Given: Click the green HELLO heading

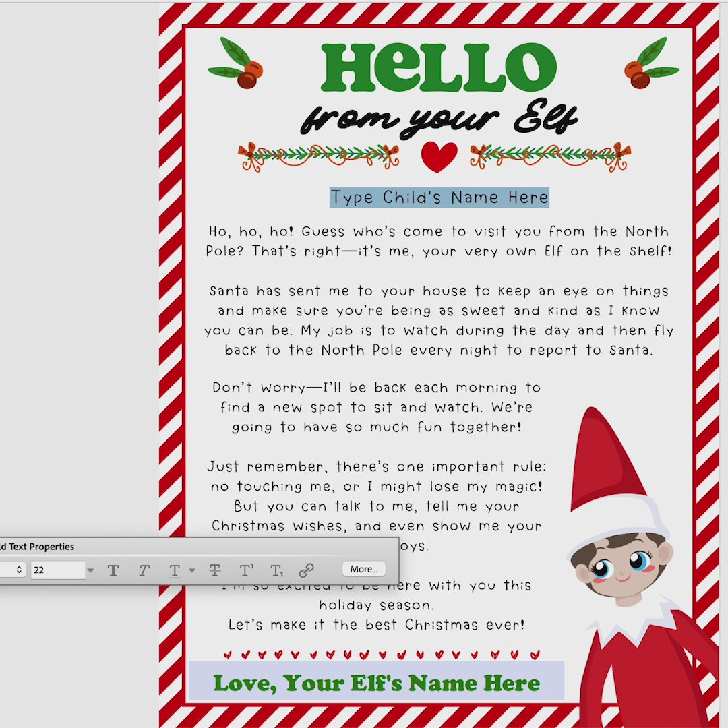Looking at the screenshot, I should [x=439, y=68].
